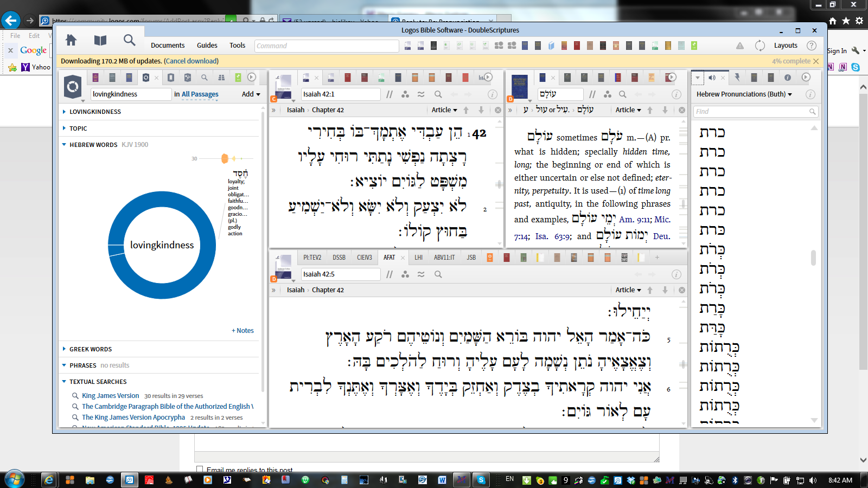The height and width of the screenshot is (488, 868).
Task: Open the Layouts menu
Action: click(x=786, y=46)
